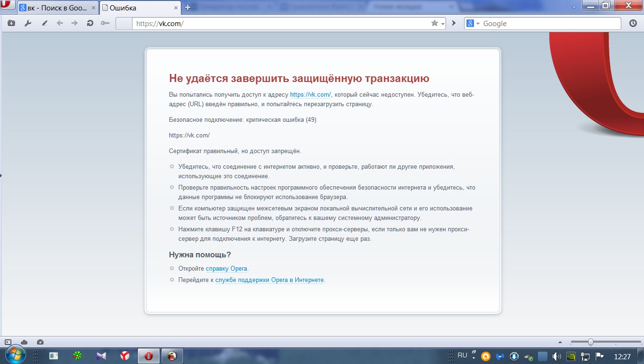The width and height of the screenshot is (644, 364).
Task: Open the eagle icon app in taskbar
Action: point(172,356)
